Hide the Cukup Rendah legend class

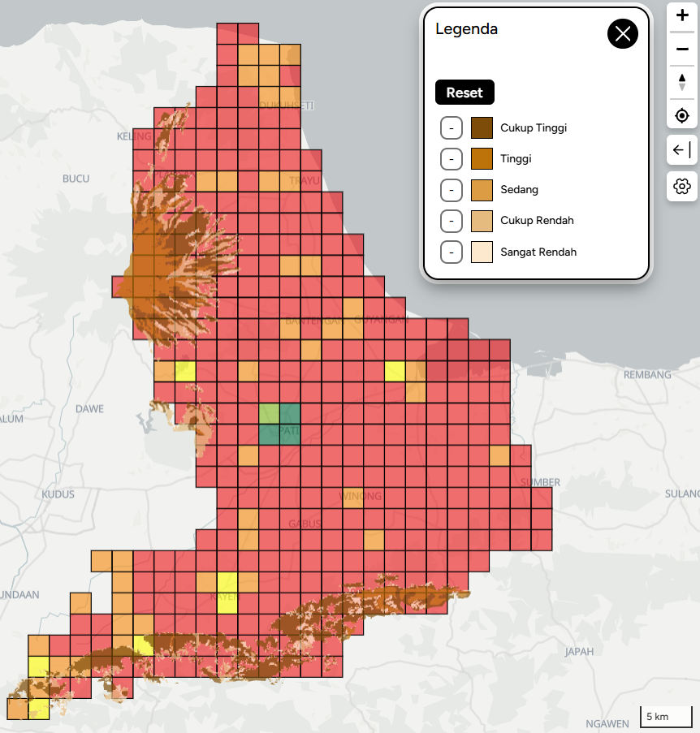click(452, 221)
